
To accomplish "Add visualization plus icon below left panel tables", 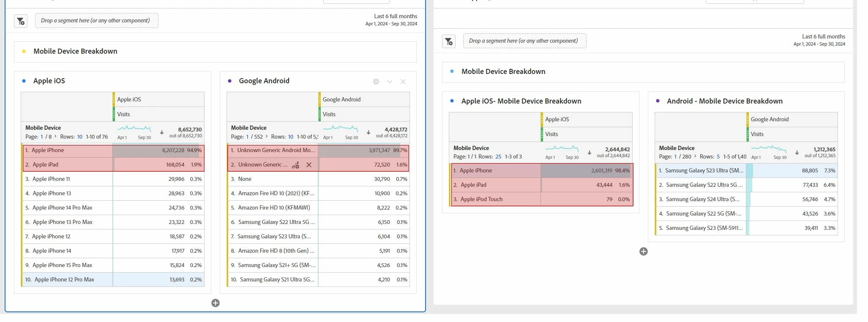I will 216,303.
